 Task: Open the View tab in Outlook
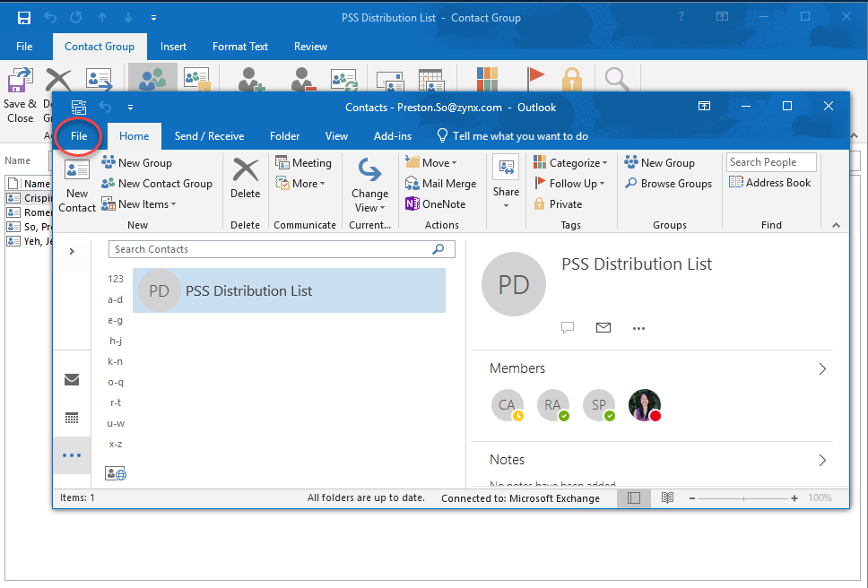pos(336,136)
